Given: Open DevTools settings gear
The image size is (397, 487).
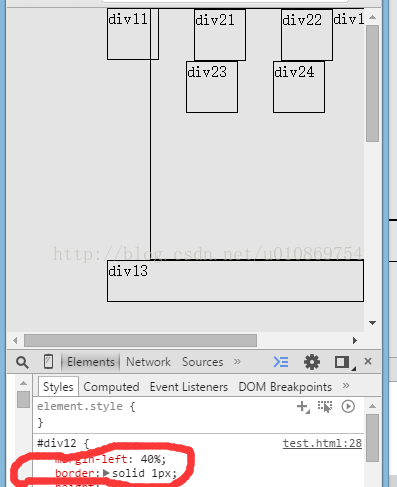Looking at the screenshot, I should click(312, 362).
